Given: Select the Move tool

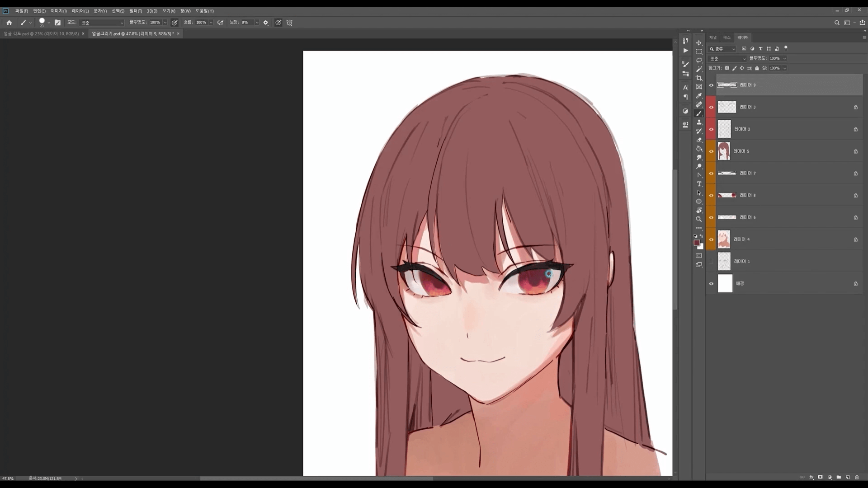Looking at the screenshot, I should tap(699, 42).
